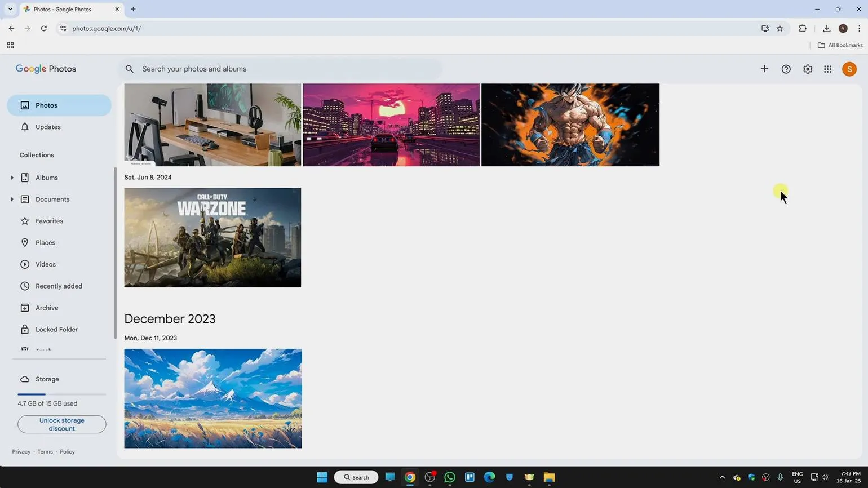Bookmark this page with star icon

[x=780, y=28]
